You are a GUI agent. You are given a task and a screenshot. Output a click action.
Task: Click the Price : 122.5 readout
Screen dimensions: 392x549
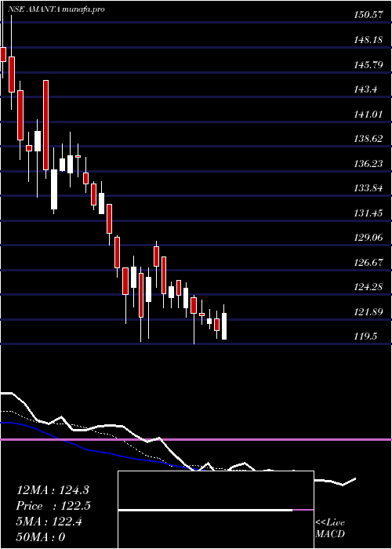coord(53,506)
